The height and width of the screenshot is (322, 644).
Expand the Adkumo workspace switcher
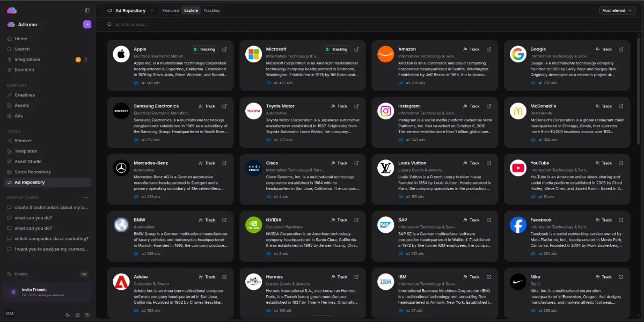pyautogui.click(x=26, y=24)
